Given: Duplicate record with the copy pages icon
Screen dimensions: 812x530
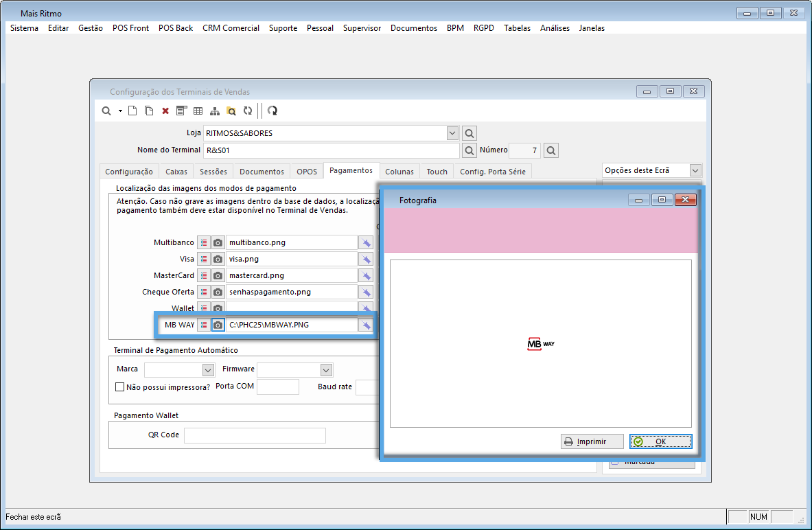Looking at the screenshot, I should tap(149, 111).
